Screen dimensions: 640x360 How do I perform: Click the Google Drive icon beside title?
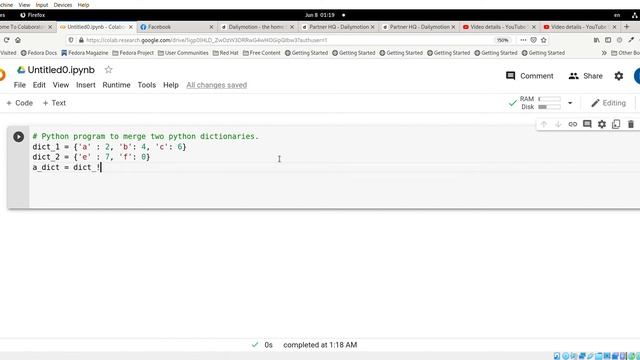(x=21, y=70)
